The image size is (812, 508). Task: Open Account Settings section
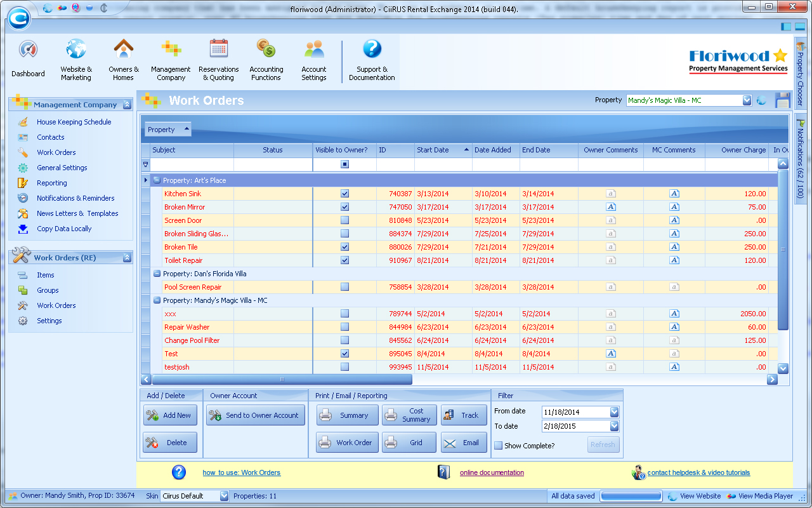coord(314,59)
